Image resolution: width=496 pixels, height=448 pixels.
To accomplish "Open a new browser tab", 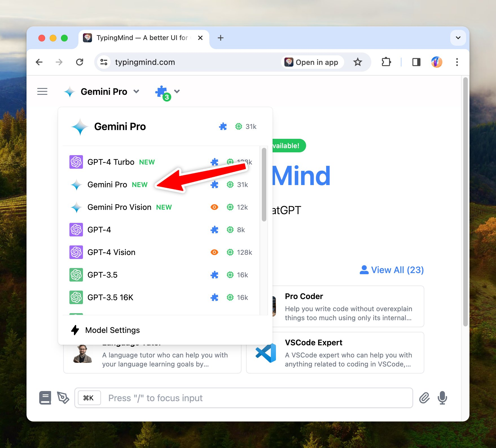I will [x=221, y=38].
